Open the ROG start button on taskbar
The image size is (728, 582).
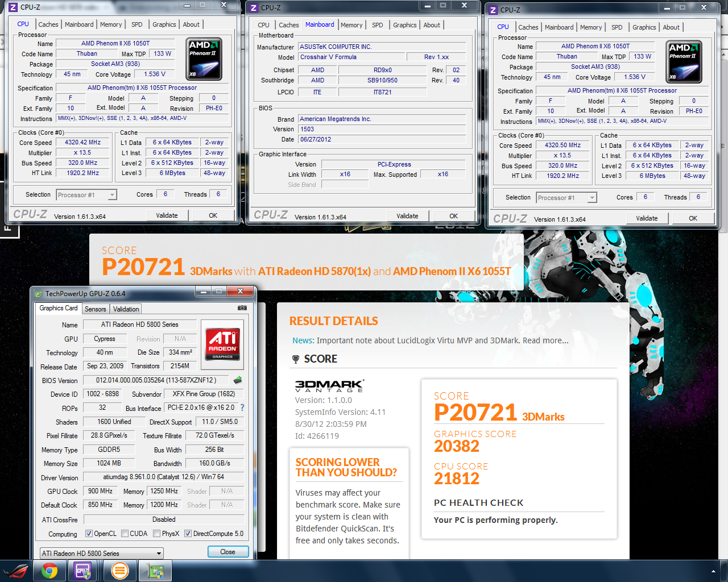pos(15,571)
